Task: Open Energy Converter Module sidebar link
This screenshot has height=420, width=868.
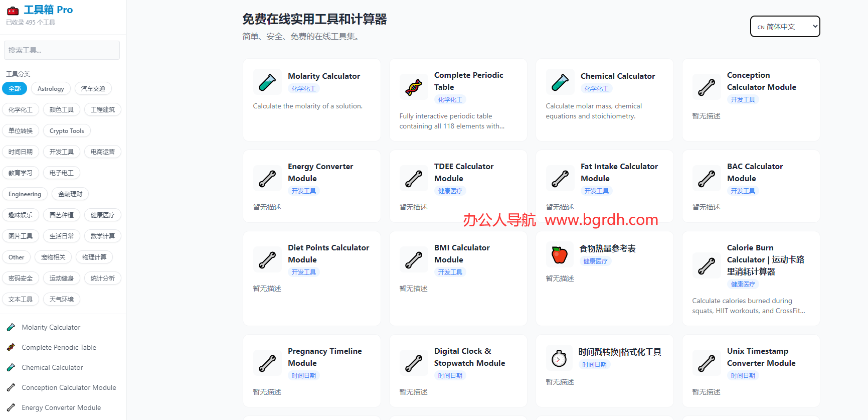Action: [x=61, y=407]
